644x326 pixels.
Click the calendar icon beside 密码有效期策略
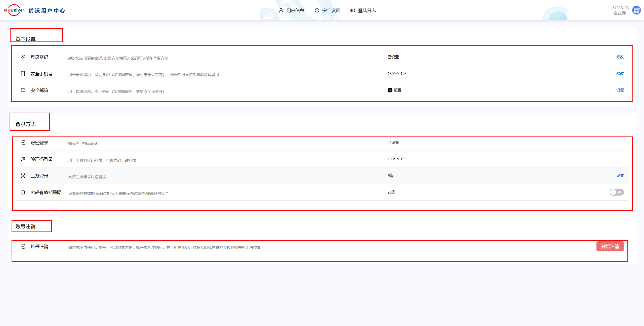point(23,192)
